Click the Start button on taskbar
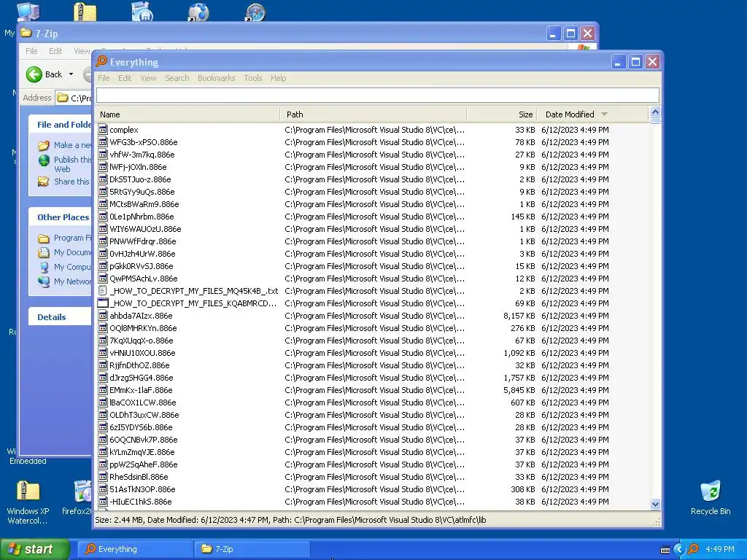This screenshot has height=560, width=747. pos(35,549)
